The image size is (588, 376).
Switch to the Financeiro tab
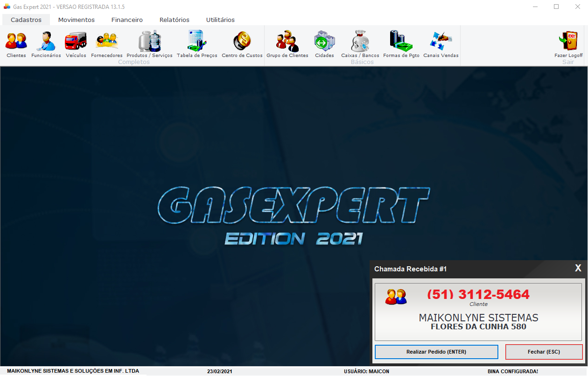pyautogui.click(x=127, y=20)
